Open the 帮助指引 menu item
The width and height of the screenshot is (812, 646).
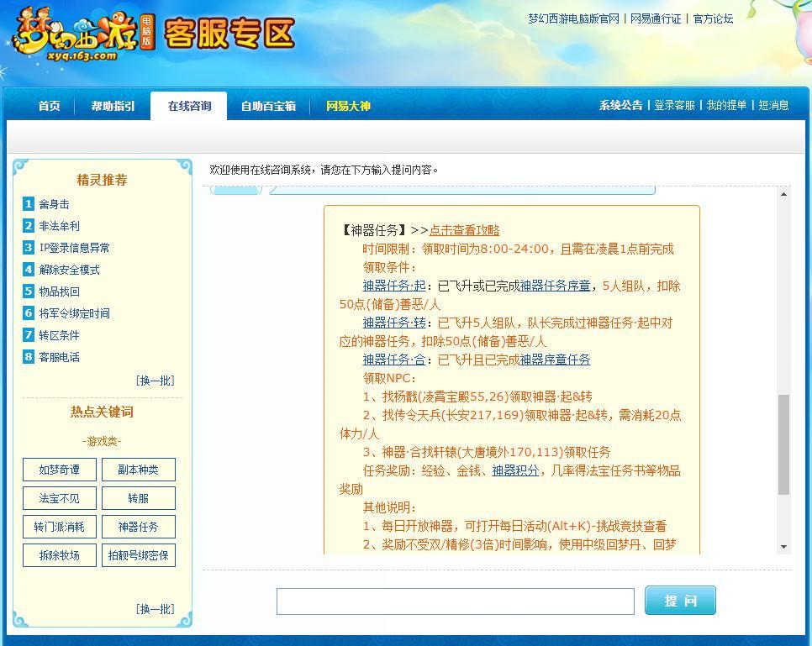112,107
